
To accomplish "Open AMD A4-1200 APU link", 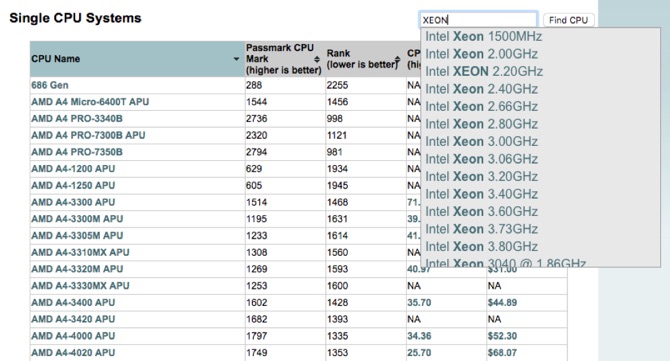I will pos(73,168).
